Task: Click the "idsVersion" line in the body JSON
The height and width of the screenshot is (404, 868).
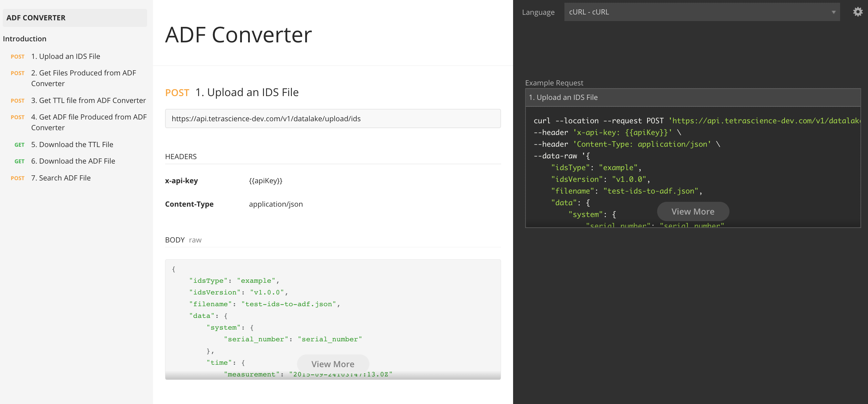Action: tap(238, 292)
